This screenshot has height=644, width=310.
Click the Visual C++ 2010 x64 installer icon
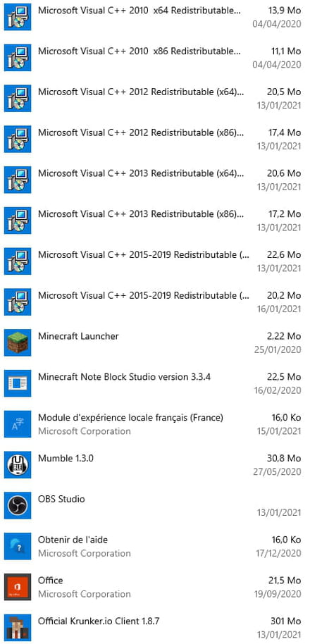point(18,17)
